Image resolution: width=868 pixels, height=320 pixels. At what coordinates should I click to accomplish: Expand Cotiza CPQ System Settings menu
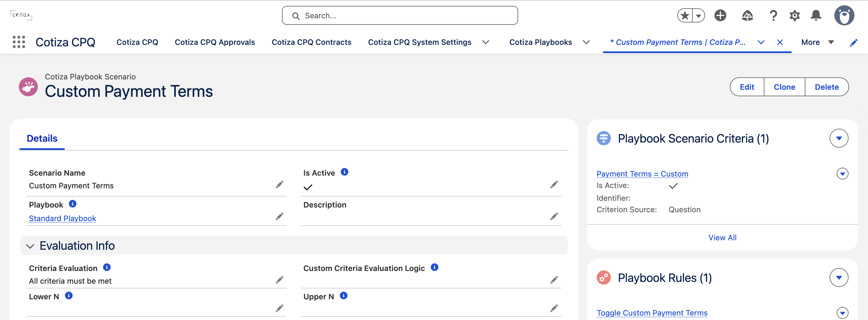tap(486, 43)
